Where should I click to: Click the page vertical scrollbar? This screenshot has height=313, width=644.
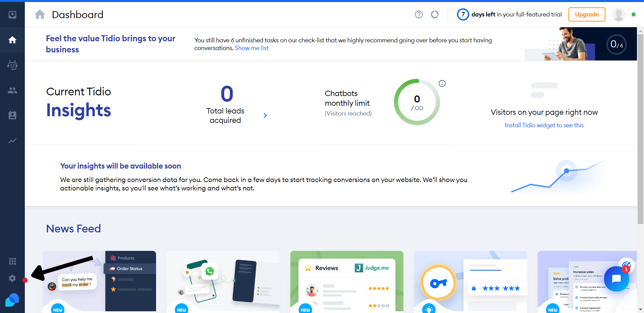pyautogui.click(x=640, y=129)
